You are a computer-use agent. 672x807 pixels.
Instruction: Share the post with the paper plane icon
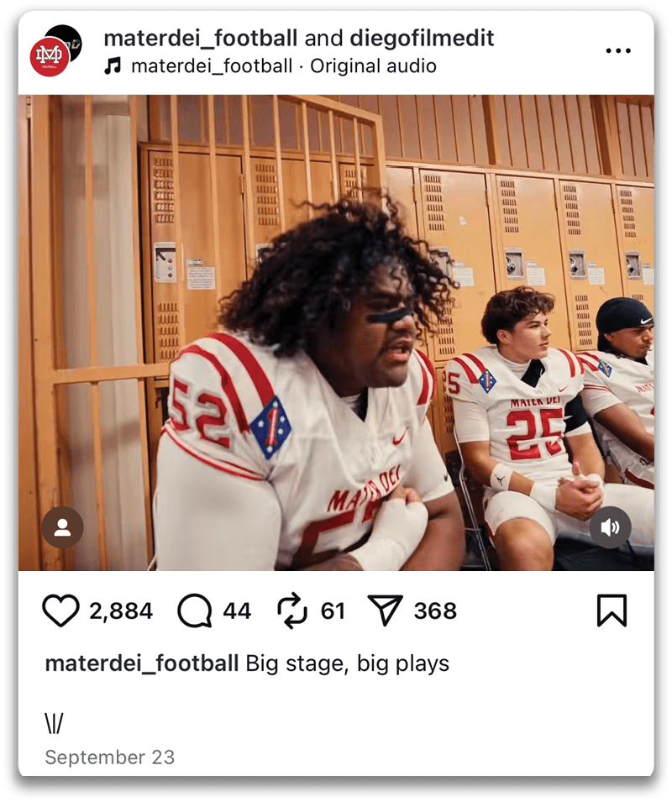[386, 611]
